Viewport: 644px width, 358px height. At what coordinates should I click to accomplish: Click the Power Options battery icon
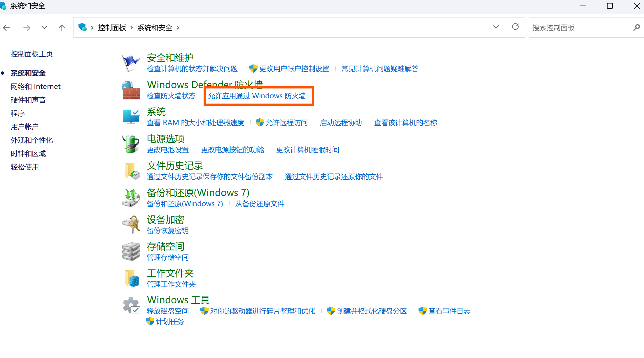pos(130,144)
